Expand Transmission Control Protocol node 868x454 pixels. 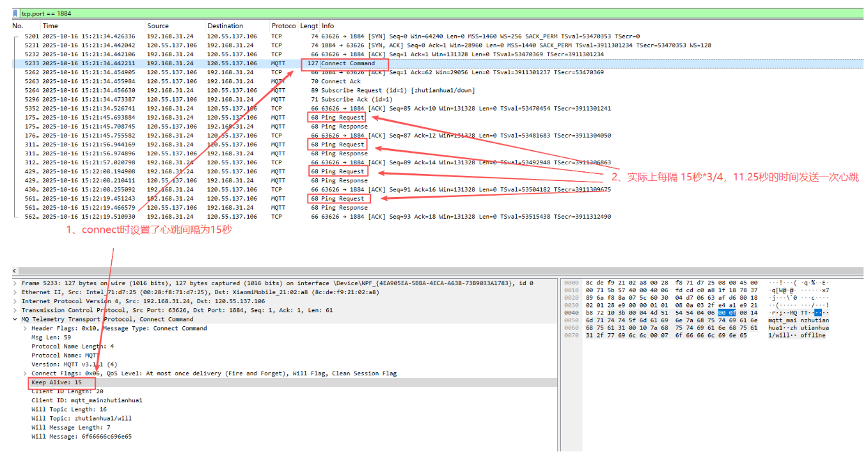point(15,310)
